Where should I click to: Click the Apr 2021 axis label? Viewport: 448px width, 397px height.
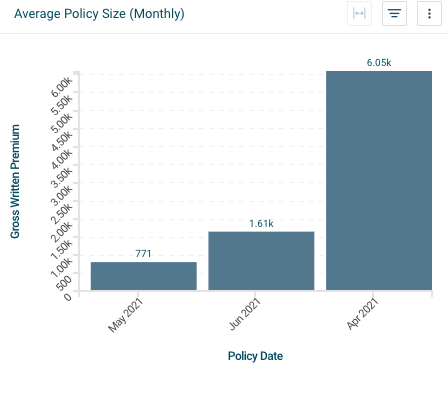[362, 314]
